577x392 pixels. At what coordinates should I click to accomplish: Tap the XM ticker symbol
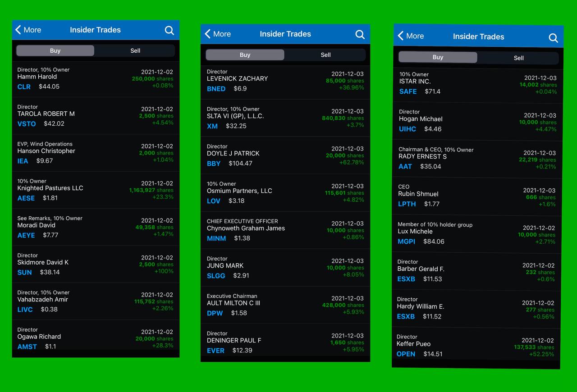(212, 126)
